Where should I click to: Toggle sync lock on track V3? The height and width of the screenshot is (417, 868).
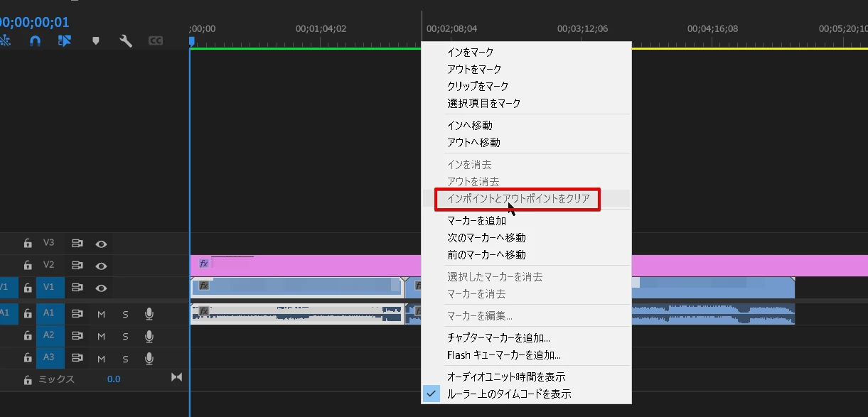click(x=77, y=244)
